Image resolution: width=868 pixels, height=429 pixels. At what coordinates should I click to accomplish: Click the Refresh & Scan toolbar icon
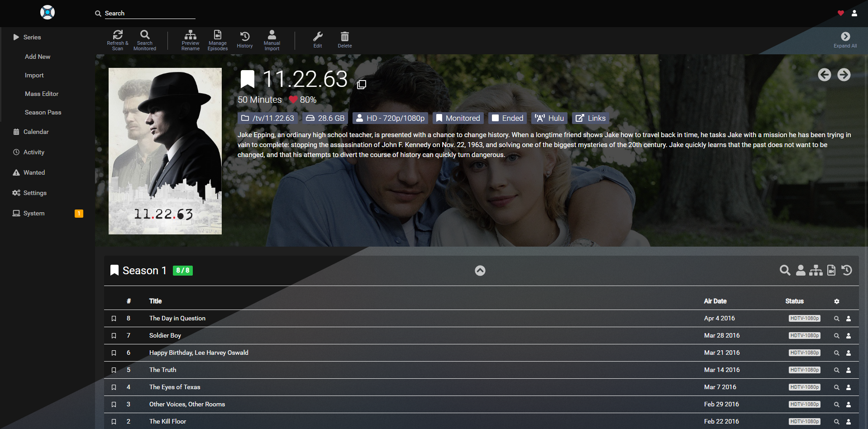click(x=118, y=40)
